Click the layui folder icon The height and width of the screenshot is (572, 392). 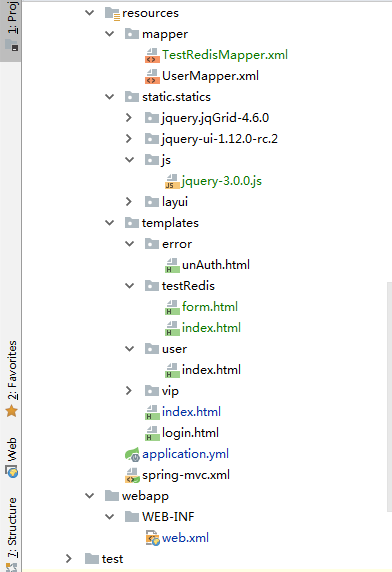pos(152,202)
